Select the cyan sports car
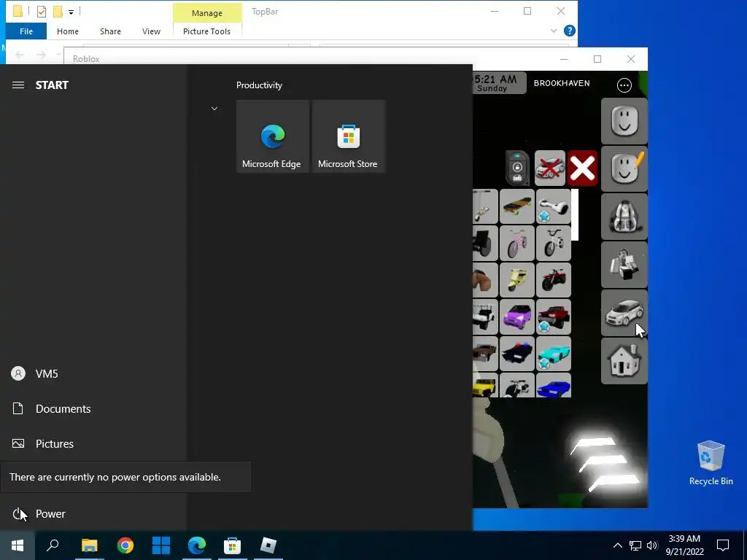 point(553,354)
